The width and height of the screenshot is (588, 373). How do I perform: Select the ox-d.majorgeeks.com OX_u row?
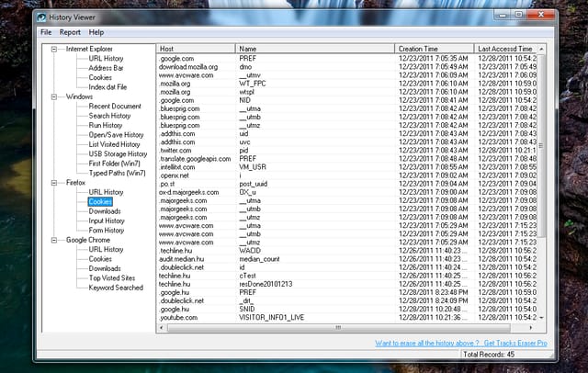tap(347, 192)
